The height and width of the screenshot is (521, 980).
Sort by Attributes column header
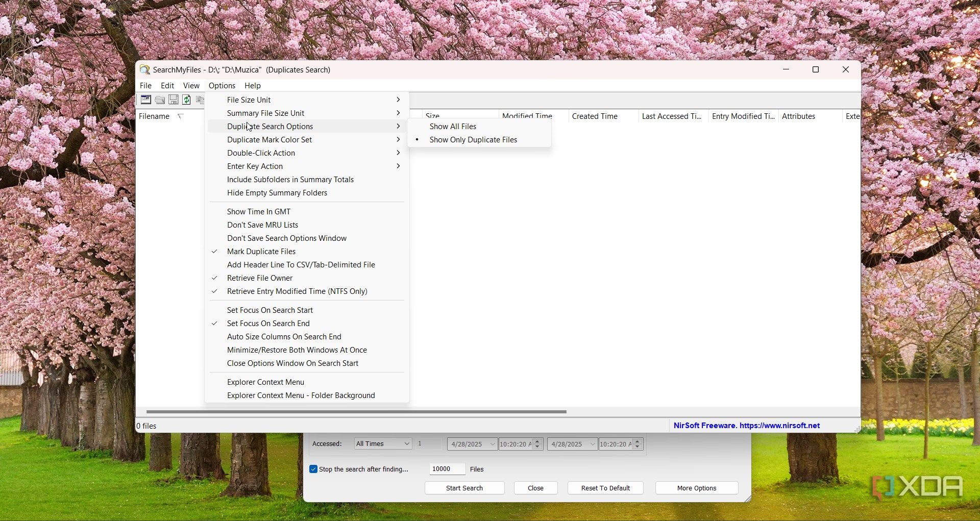pos(810,116)
